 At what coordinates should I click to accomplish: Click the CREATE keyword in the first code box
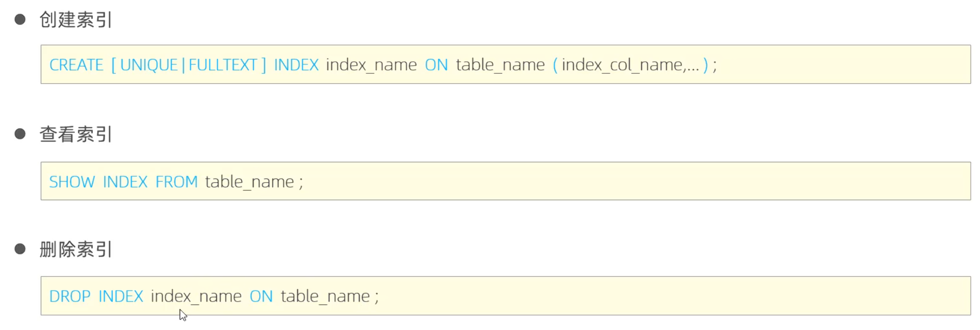(76, 65)
